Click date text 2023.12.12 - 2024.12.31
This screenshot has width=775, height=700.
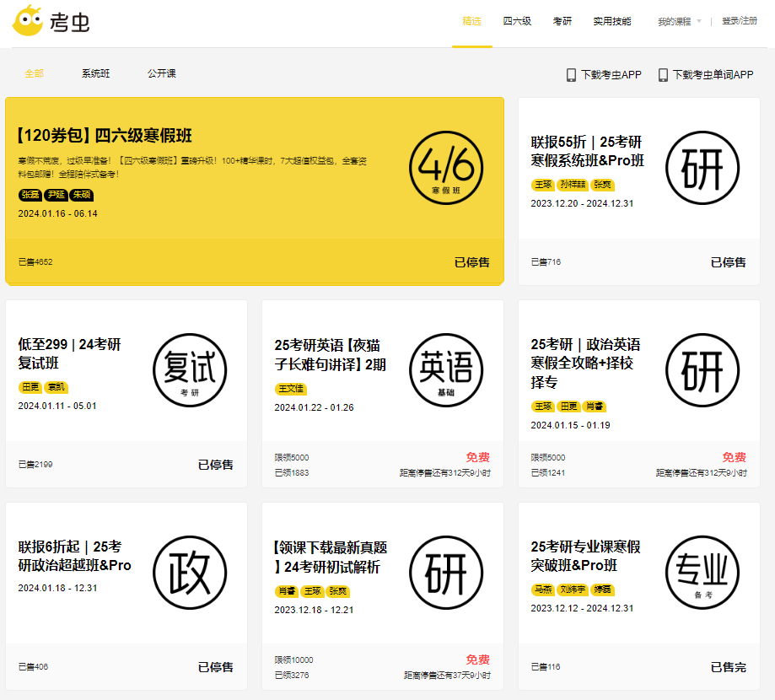pyautogui.click(x=582, y=609)
